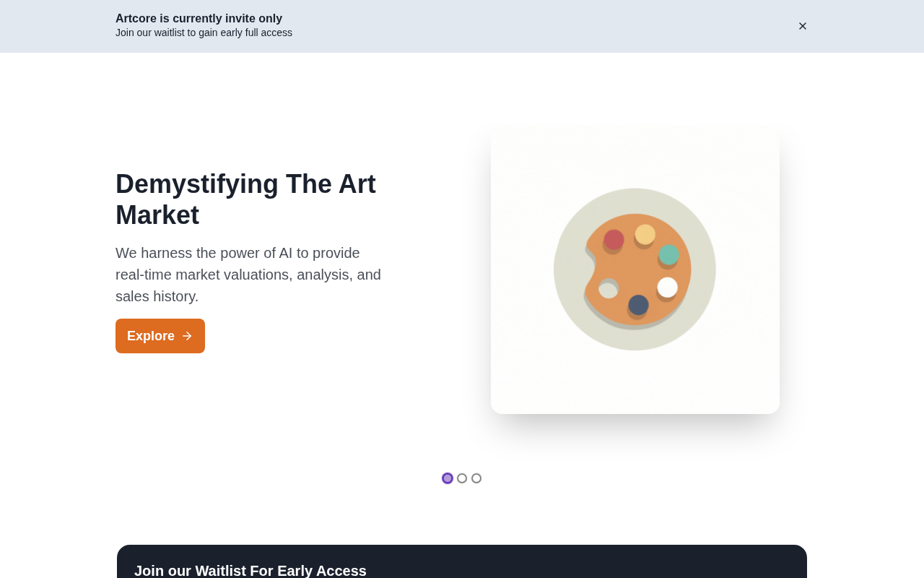Click the arrow icon inside Explore
The height and width of the screenshot is (578, 924).
[187, 336]
